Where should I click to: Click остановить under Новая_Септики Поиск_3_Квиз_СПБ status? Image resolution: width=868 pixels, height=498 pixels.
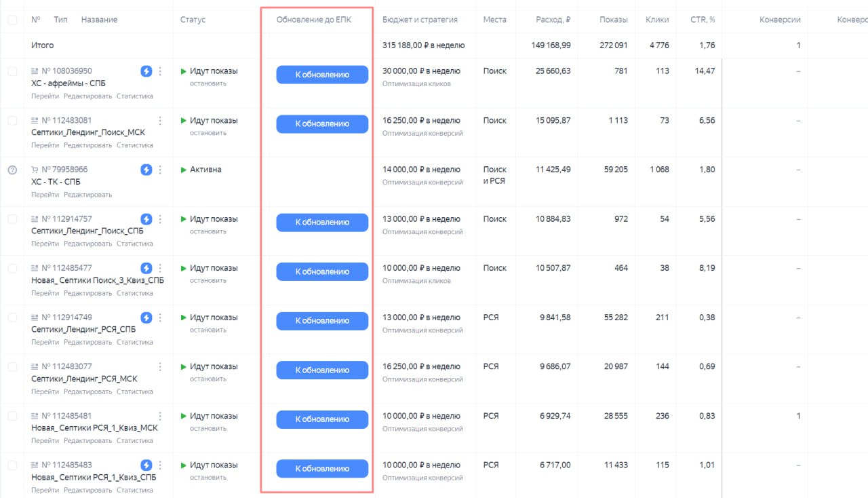pyautogui.click(x=208, y=280)
